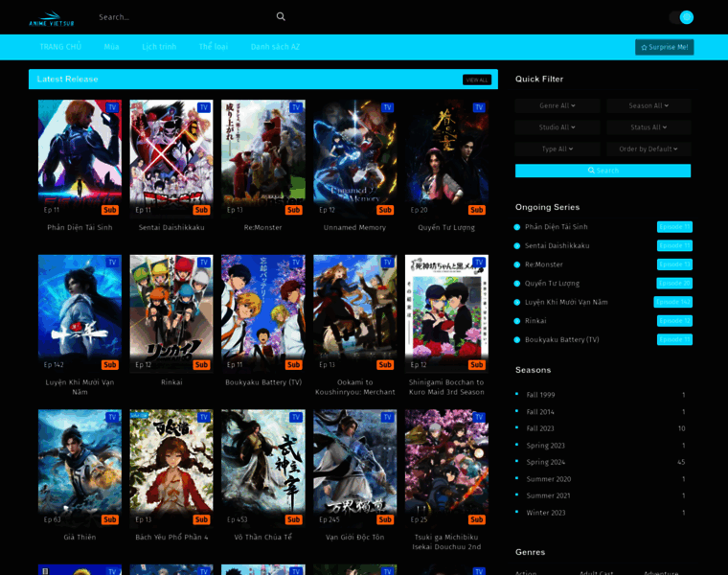Select Summer 2021 season
The image size is (728, 575).
[548, 495]
